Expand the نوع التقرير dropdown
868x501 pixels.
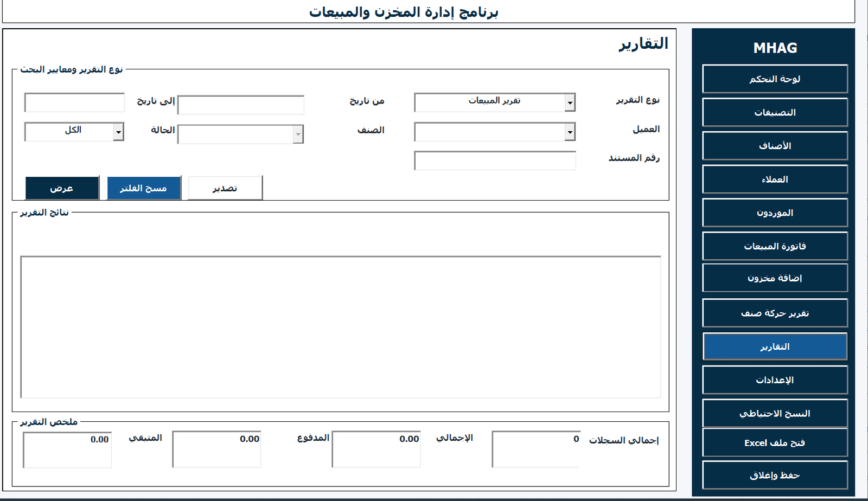(x=570, y=102)
